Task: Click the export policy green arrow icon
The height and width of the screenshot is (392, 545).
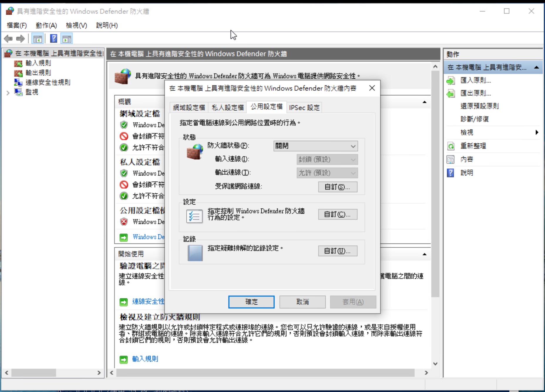Action: (x=450, y=94)
